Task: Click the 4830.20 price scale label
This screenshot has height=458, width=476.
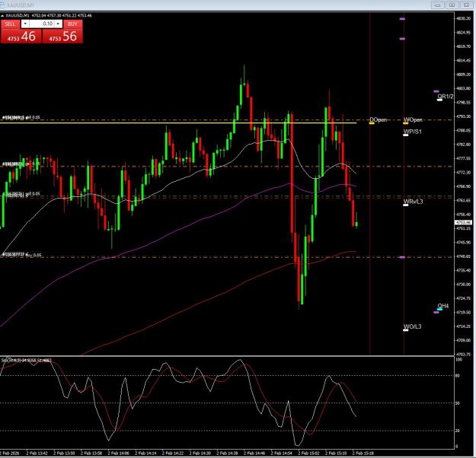Action: [463, 18]
